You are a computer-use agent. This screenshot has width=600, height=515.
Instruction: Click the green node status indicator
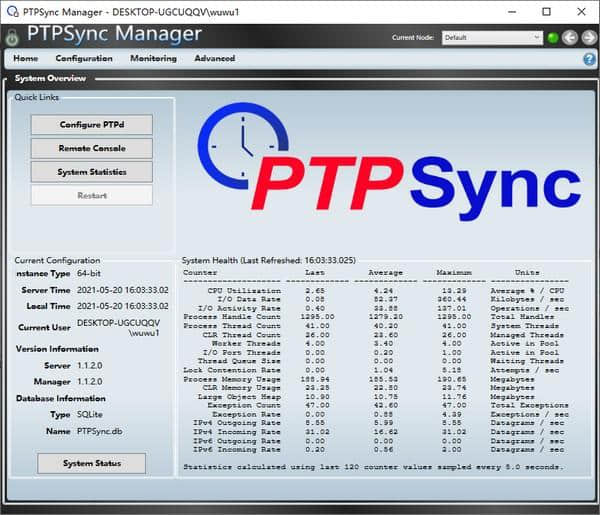(x=552, y=37)
